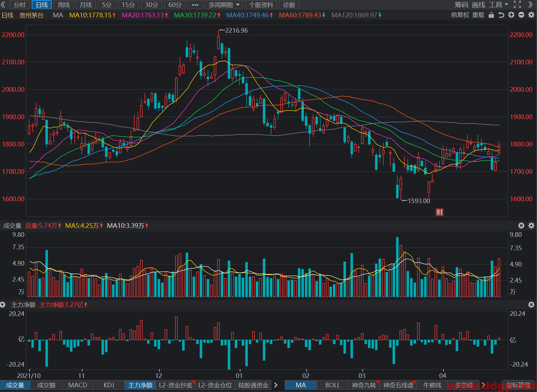Click 总量:5.74万 volume label
537x392 pixels.
click(43, 226)
